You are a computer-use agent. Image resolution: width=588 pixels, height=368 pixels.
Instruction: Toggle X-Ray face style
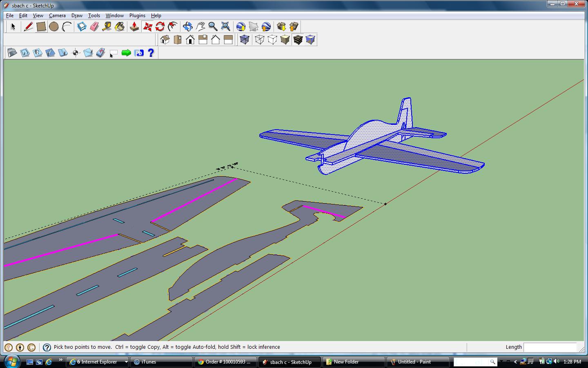click(x=244, y=40)
